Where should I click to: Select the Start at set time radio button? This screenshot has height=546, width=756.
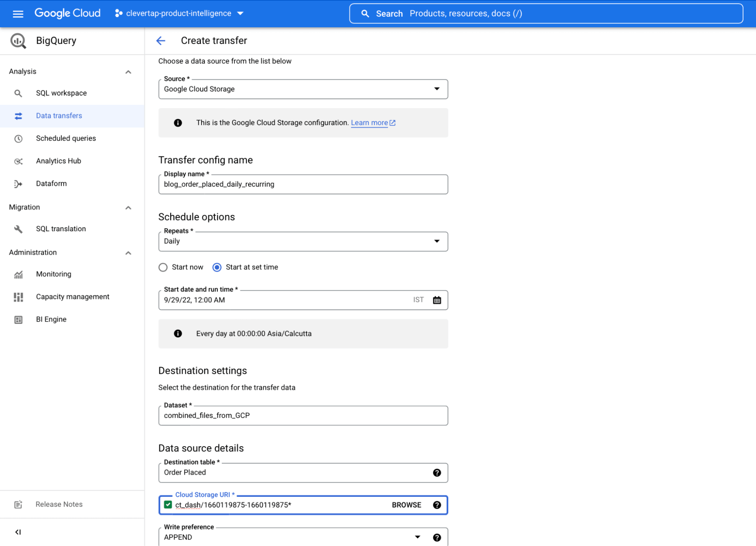click(x=217, y=268)
